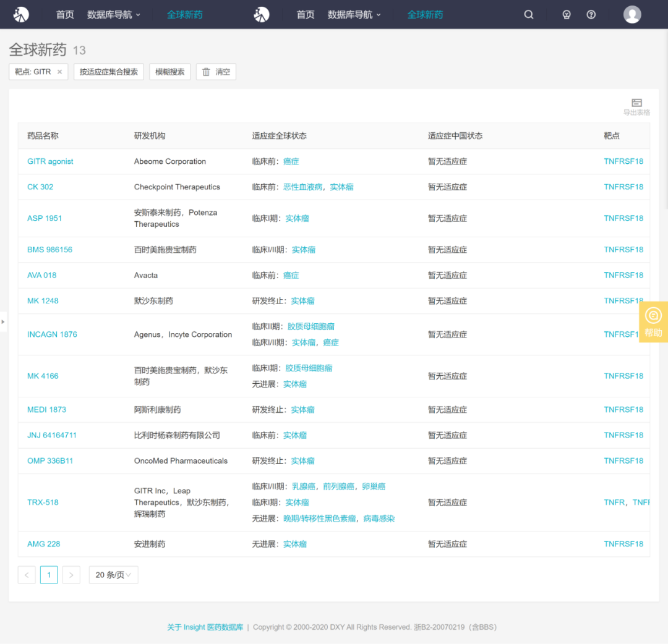Screen dimensions: 668x644
Task: Go to next page arrow
Action: tap(71, 575)
